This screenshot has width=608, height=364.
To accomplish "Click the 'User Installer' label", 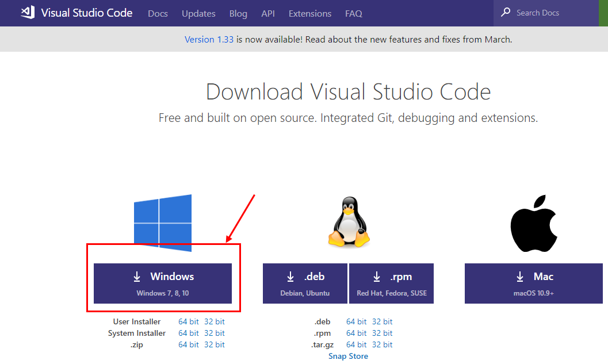I will pyautogui.click(x=137, y=322).
